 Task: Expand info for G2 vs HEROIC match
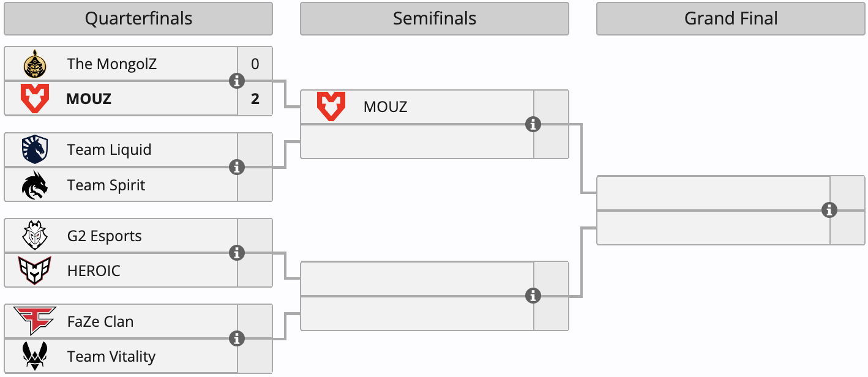pyautogui.click(x=237, y=253)
